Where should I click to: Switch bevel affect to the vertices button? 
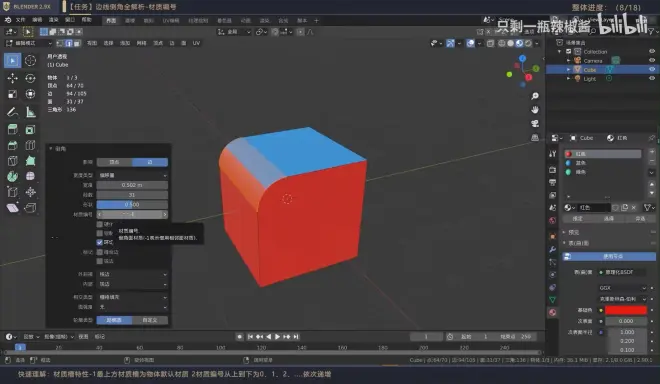pyautogui.click(x=114, y=162)
